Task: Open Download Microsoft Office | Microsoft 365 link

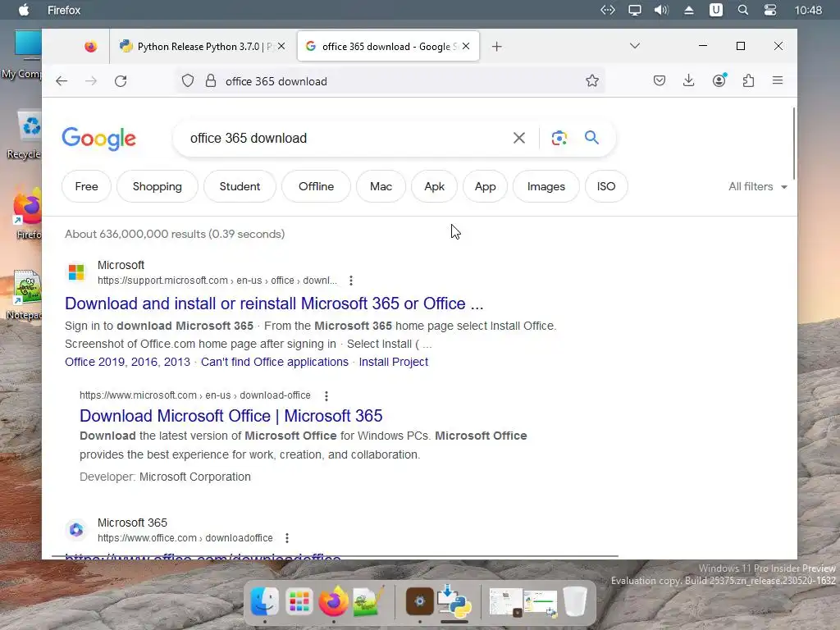Action: pos(231,416)
